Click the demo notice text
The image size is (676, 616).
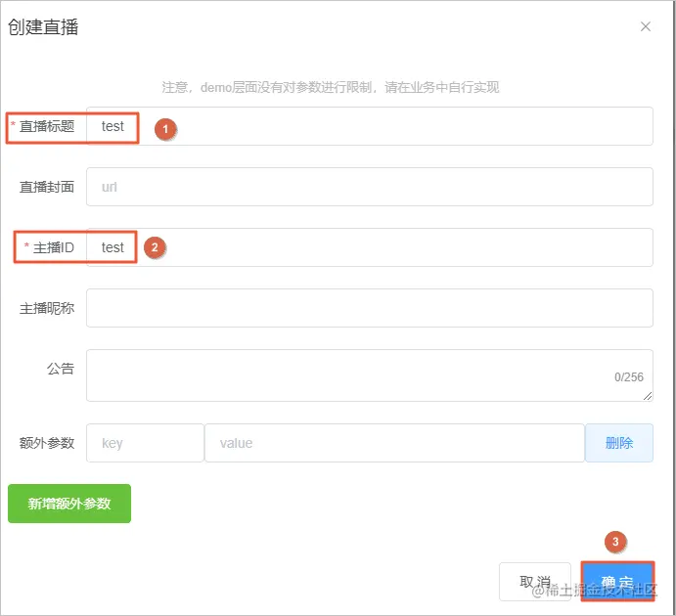331,87
